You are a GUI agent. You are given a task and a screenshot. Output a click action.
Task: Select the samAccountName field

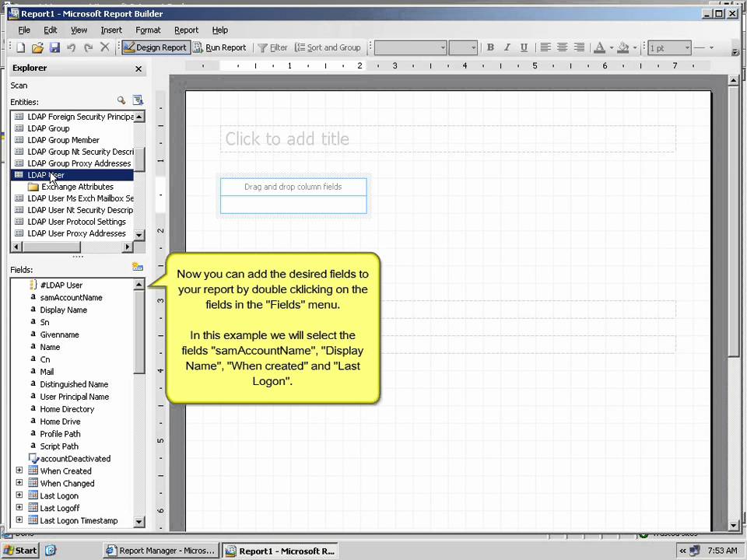point(71,297)
